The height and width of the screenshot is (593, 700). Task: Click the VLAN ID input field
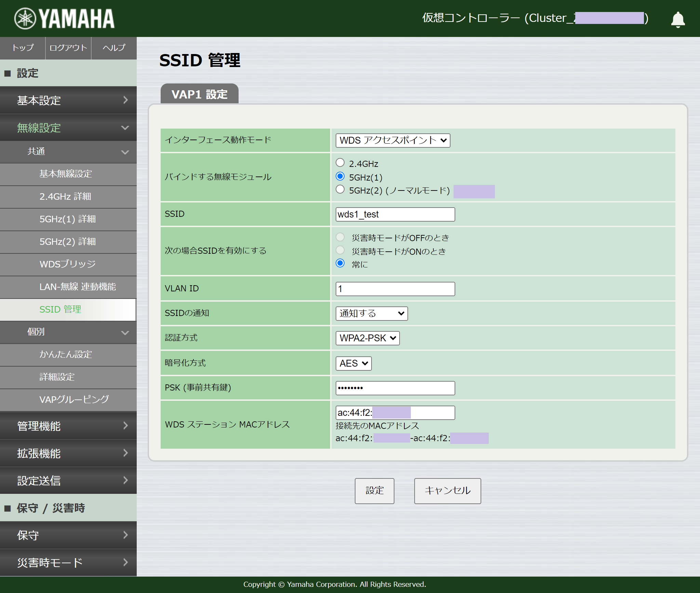pyautogui.click(x=395, y=289)
